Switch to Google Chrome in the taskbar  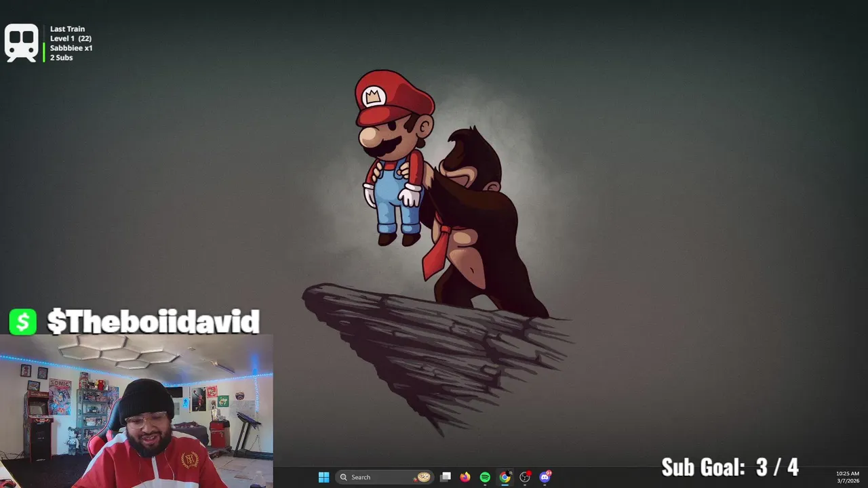coord(505,477)
